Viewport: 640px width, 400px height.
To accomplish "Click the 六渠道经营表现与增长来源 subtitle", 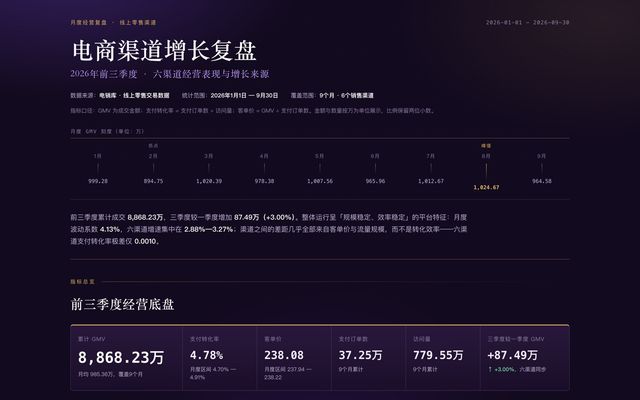I will pos(211,74).
